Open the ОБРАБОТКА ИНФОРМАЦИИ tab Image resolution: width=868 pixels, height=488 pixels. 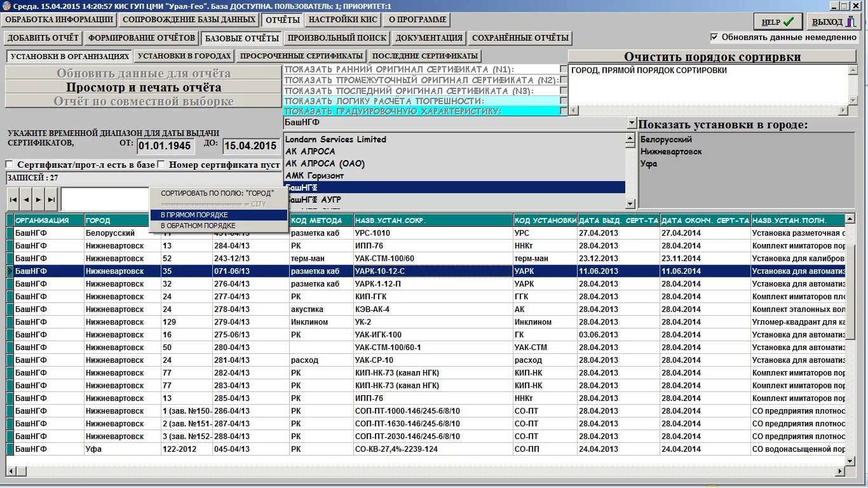59,20
